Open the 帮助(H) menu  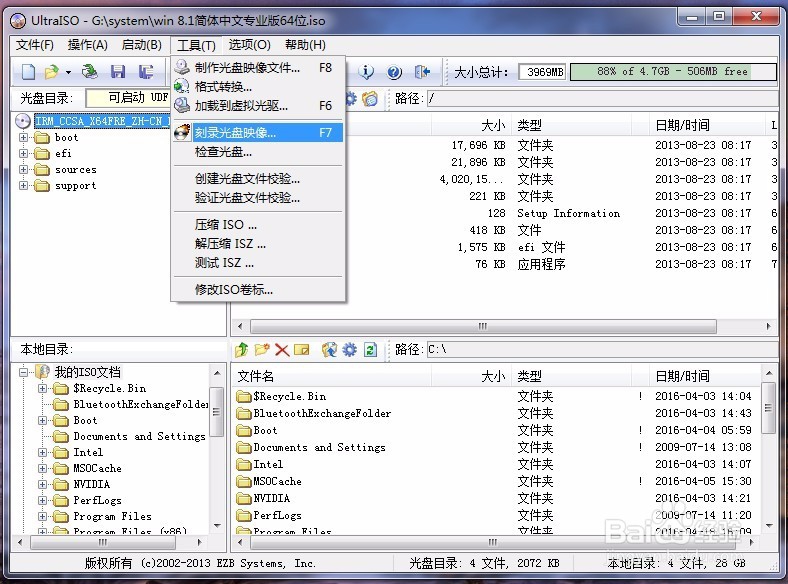[306, 45]
